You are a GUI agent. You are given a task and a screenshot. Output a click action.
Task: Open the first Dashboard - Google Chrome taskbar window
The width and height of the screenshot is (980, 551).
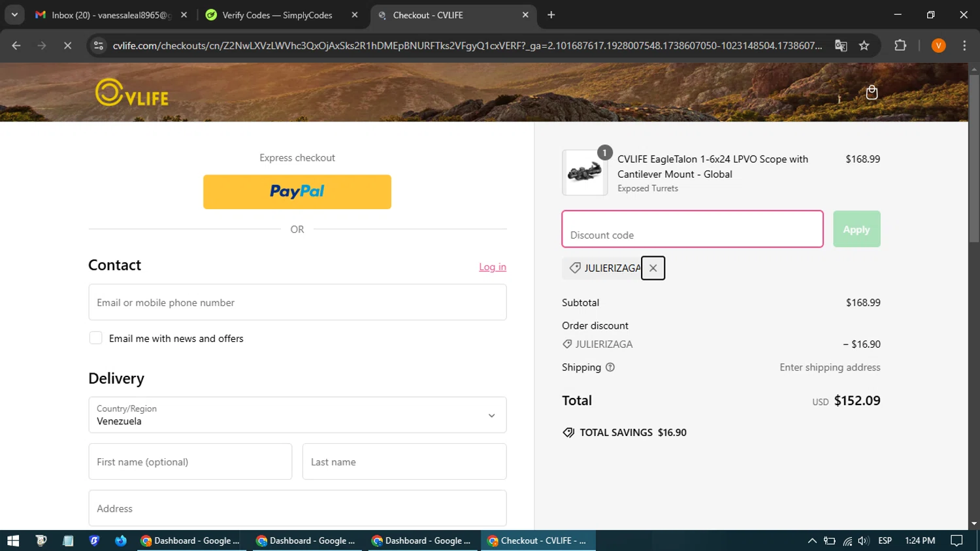click(192, 541)
